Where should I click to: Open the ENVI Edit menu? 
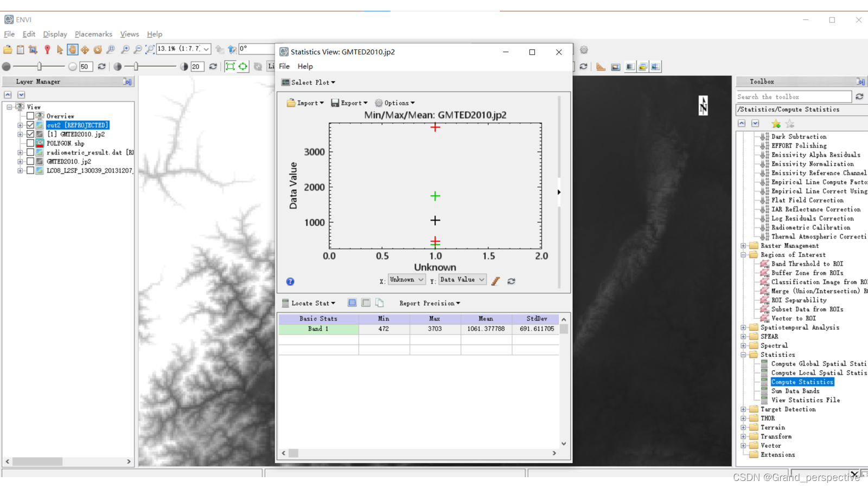coord(29,34)
